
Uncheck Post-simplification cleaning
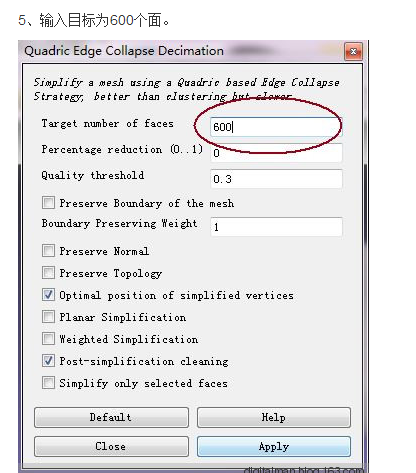click(48, 361)
